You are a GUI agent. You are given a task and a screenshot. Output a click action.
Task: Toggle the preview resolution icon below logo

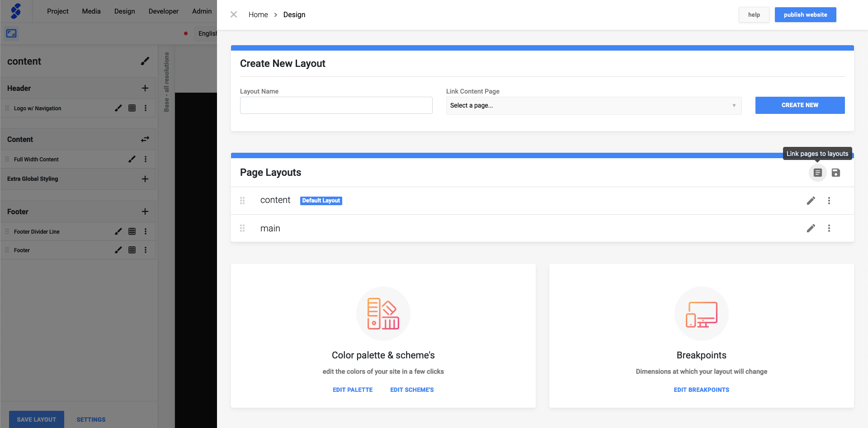coord(11,33)
